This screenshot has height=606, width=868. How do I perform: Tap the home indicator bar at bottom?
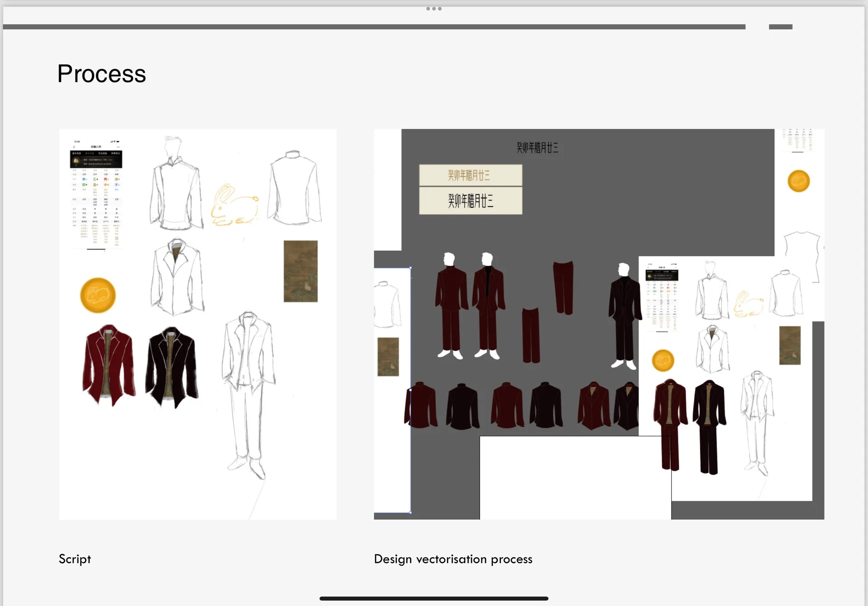[x=434, y=598]
